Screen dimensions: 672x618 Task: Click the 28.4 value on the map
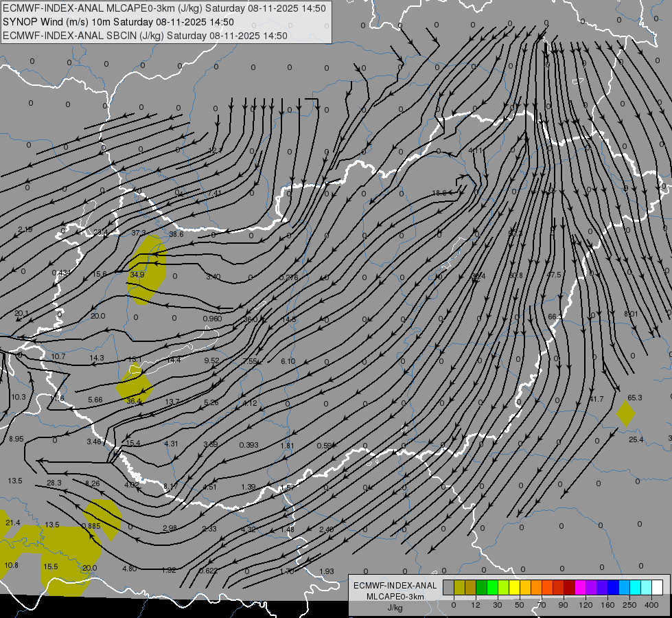(101, 233)
